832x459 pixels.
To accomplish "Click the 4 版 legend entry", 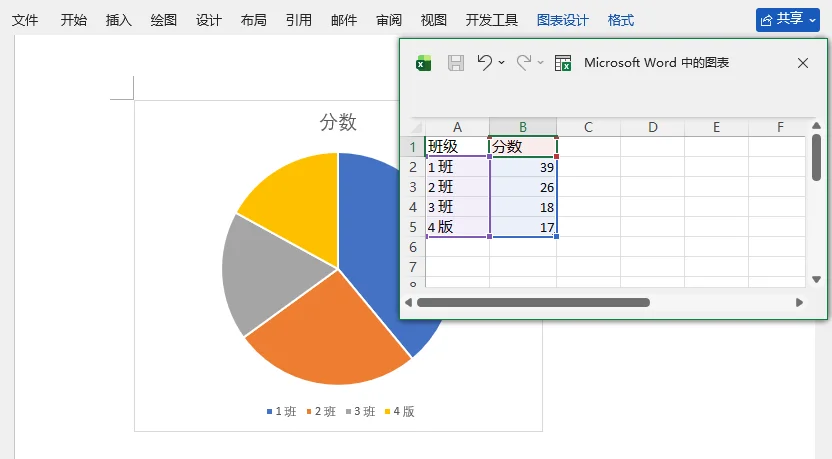I will (400, 411).
